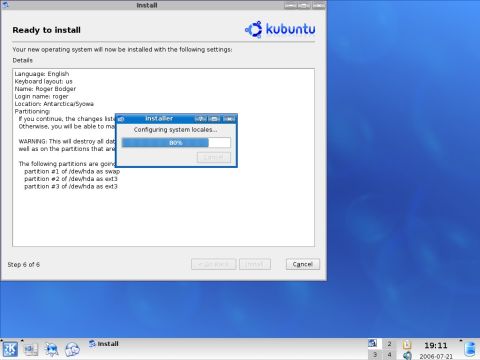The width and height of the screenshot is (480, 360).
Task: Click the "Login name: roger" line
Action: [x=41, y=96]
